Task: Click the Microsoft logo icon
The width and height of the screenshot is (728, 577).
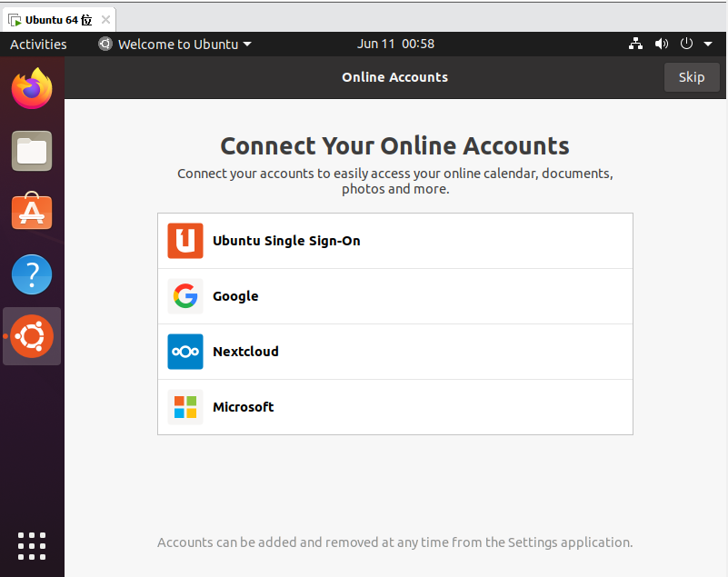Action: click(x=185, y=407)
